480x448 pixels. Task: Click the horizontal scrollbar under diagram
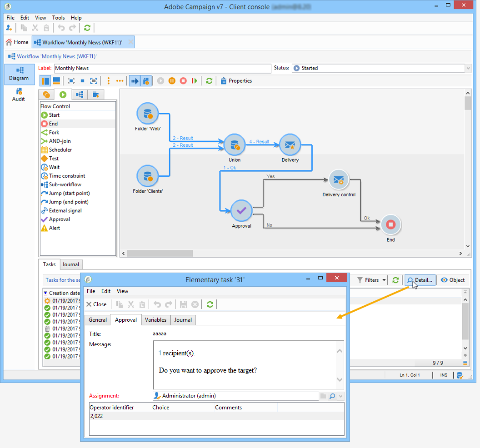click(x=160, y=254)
